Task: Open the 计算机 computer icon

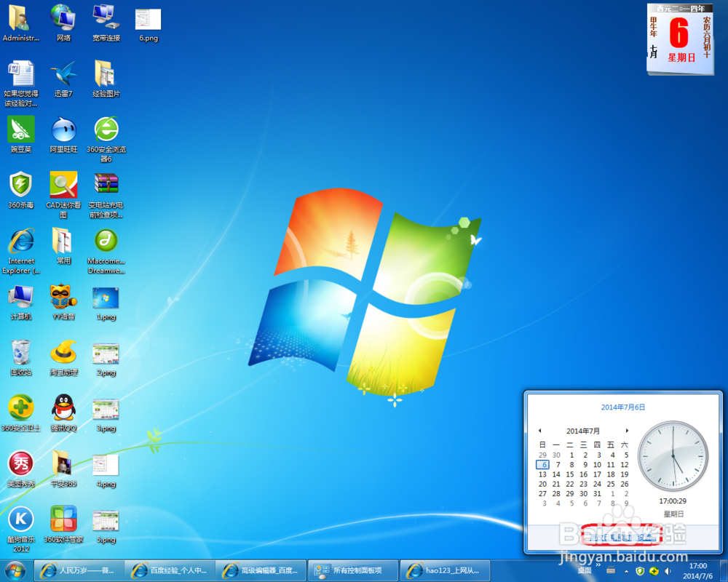Action: (x=21, y=303)
